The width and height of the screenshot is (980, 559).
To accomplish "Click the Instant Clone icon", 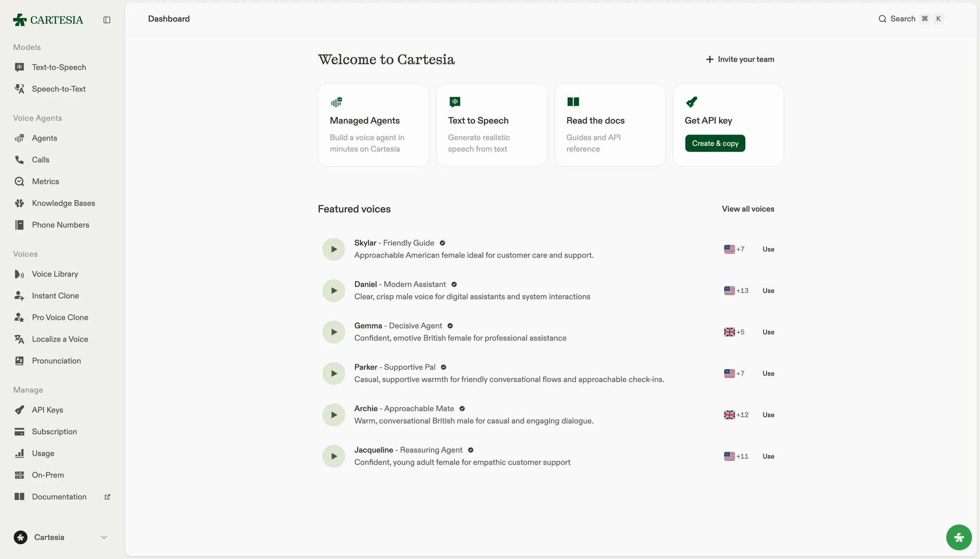I will point(19,296).
